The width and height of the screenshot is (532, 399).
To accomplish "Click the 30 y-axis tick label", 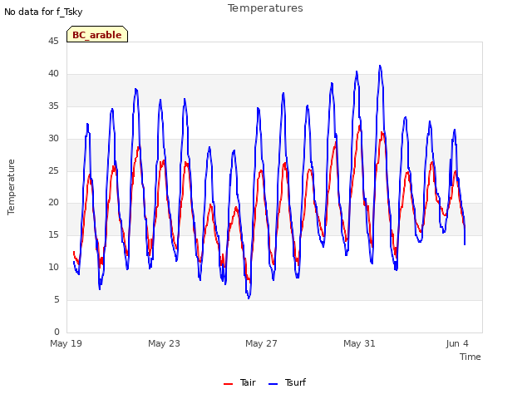I will [53, 138].
